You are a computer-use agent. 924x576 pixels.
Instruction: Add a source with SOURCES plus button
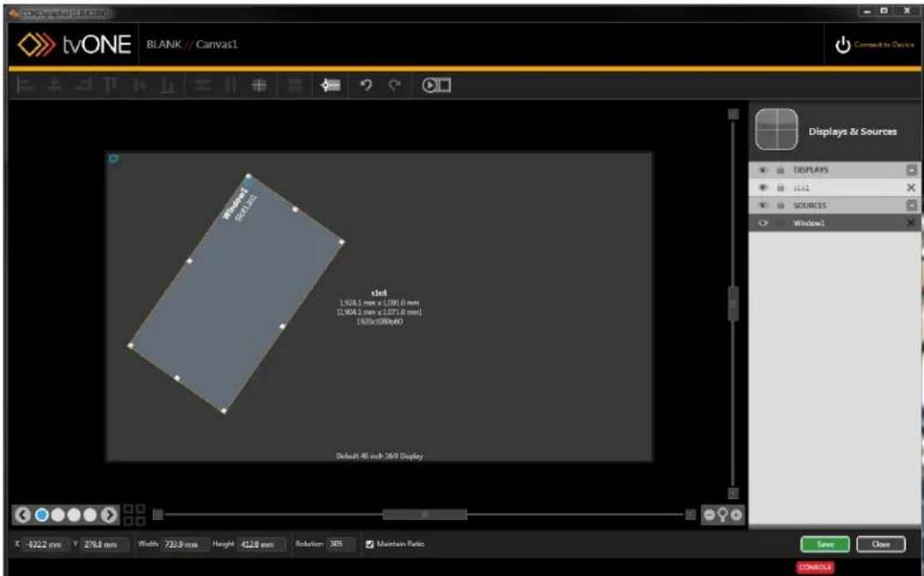point(912,206)
